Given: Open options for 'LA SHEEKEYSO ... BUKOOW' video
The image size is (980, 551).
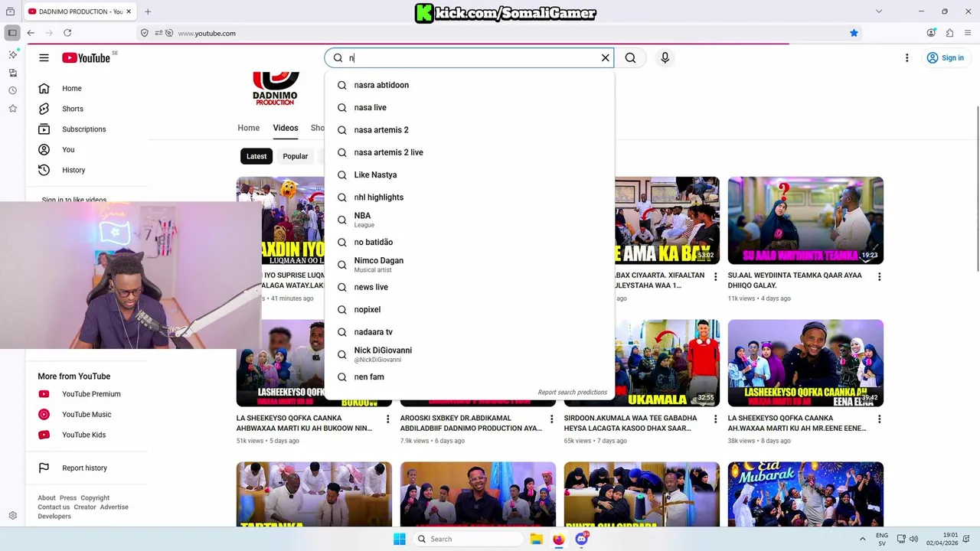Looking at the screenshot, I should coord(387,419).
